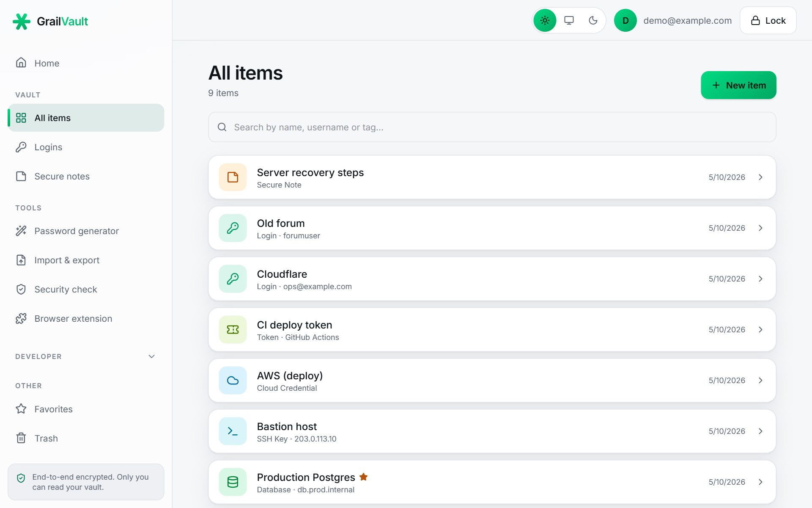
Task: Click the Production Postgres database icon
Action: pyautogui.click(x=233, y=482)
